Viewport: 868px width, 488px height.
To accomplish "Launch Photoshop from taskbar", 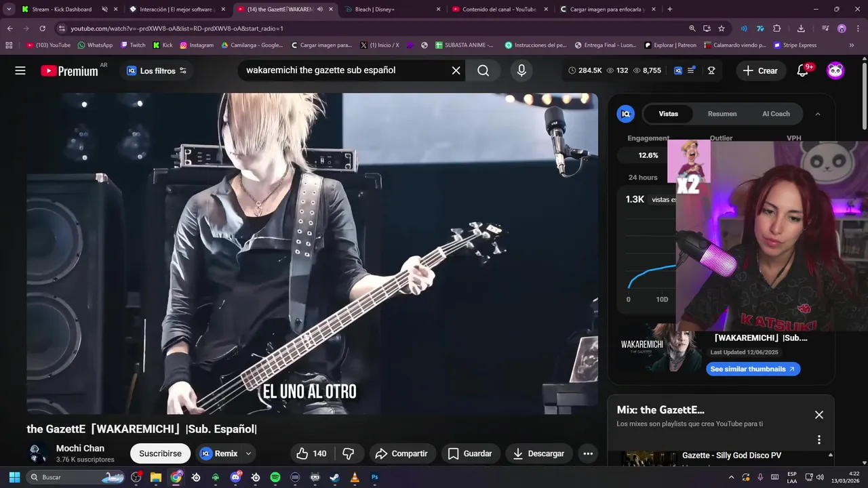I will (x=374, y=477).
